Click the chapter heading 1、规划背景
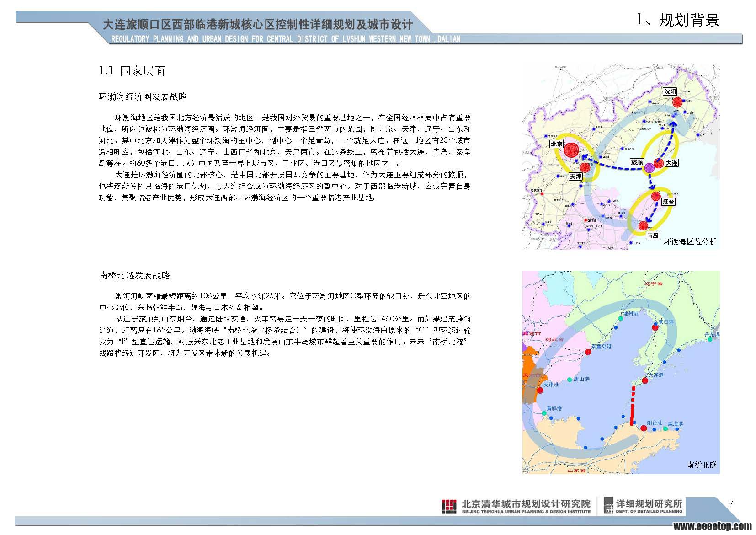756x535 pixels. point(679,20)
